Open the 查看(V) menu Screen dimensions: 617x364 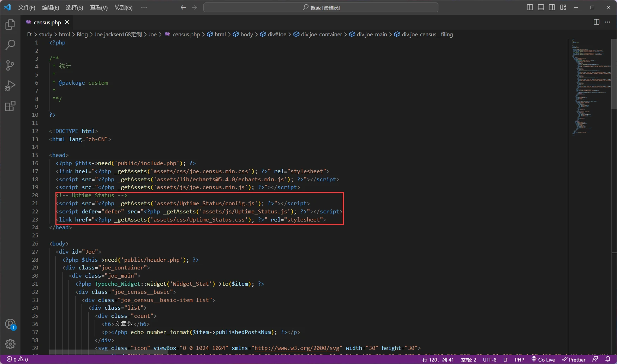[x=99, y=7]
